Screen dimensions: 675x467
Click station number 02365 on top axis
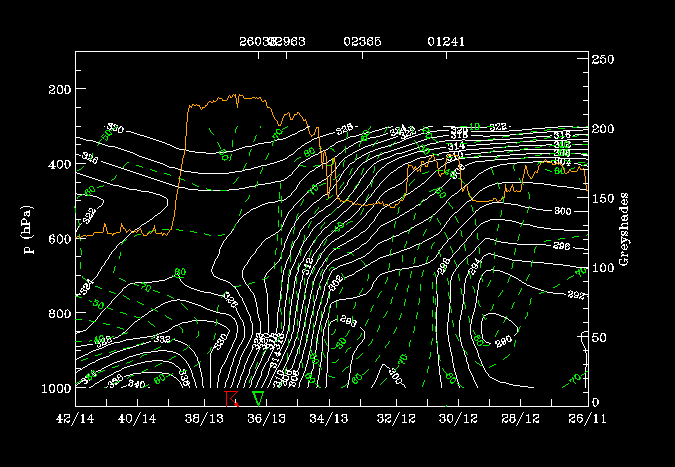(361, 43)
